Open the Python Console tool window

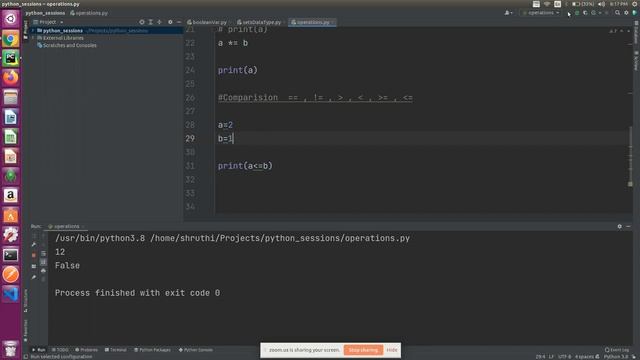pos(196,350)
